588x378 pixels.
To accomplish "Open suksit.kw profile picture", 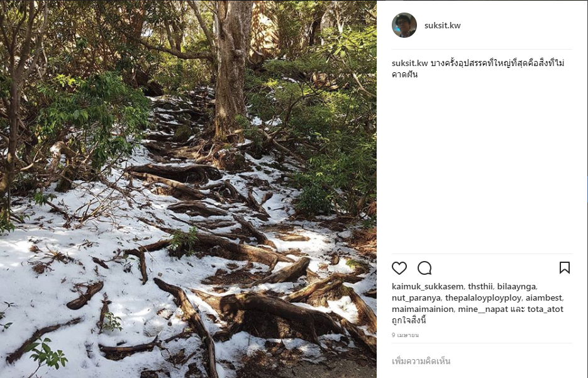I will 404,25.
